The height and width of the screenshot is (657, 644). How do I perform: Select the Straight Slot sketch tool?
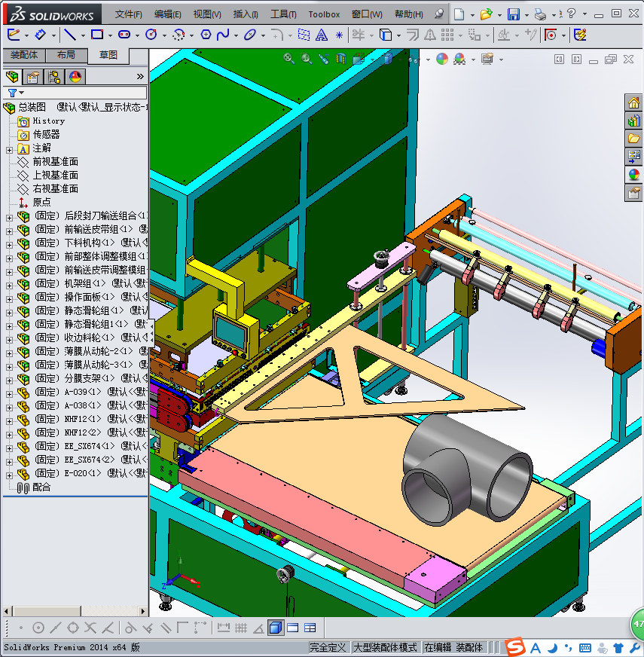pyautogui.click(x=124, y=35)
